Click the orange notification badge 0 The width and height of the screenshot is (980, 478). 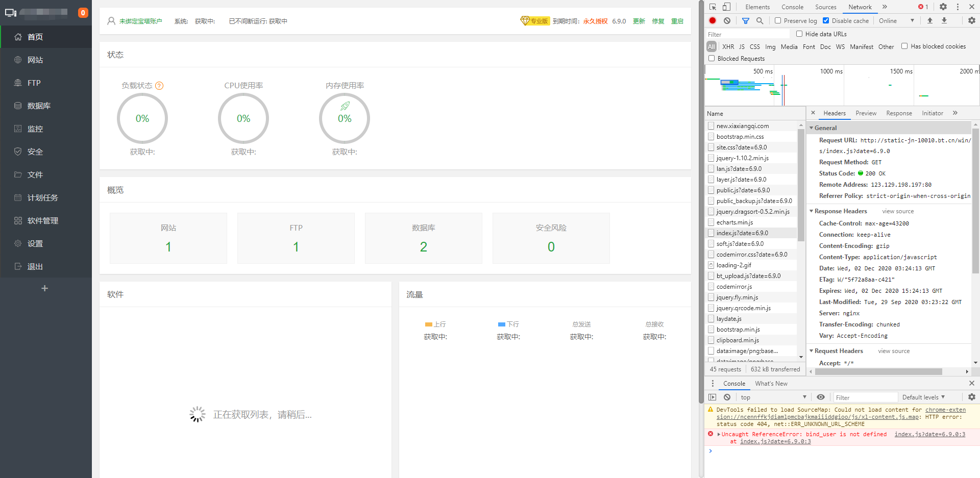[83, 13]
